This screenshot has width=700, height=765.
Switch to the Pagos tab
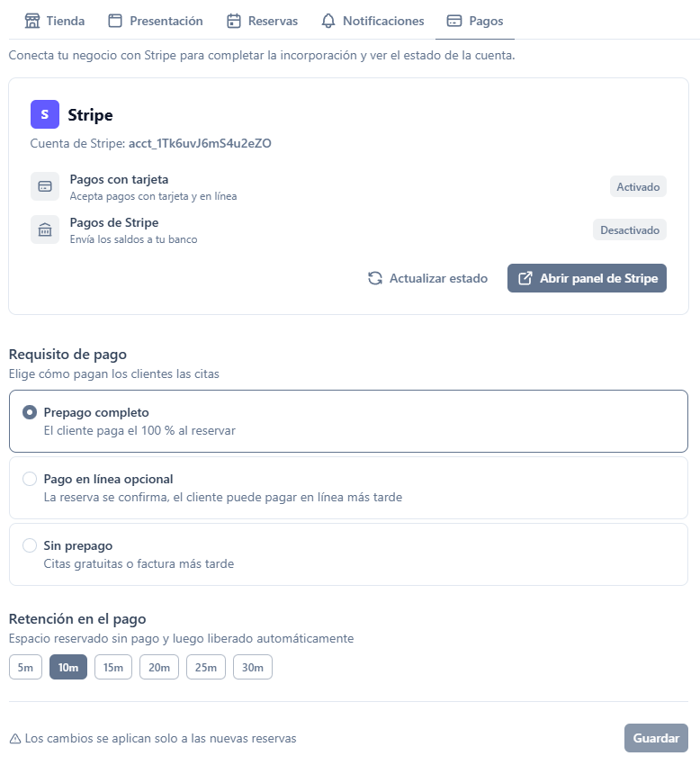coord(475,21)
